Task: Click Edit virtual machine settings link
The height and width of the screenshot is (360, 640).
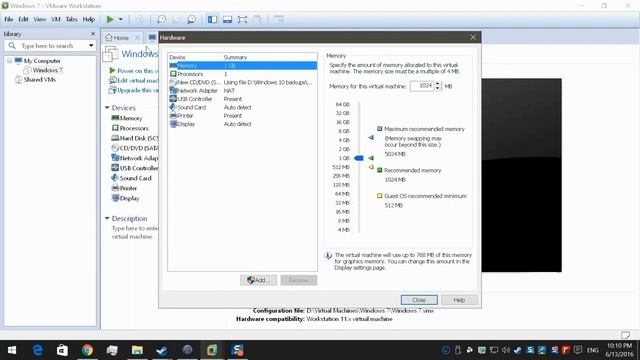Action: pyautogui.click(x=138, y=80)
